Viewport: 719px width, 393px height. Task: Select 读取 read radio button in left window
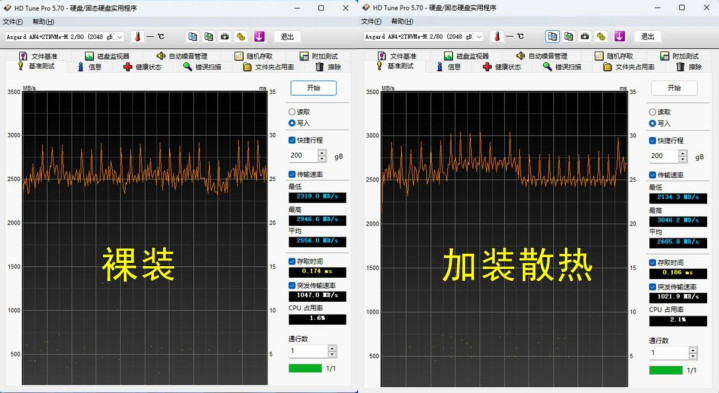(x=292, y=112)
